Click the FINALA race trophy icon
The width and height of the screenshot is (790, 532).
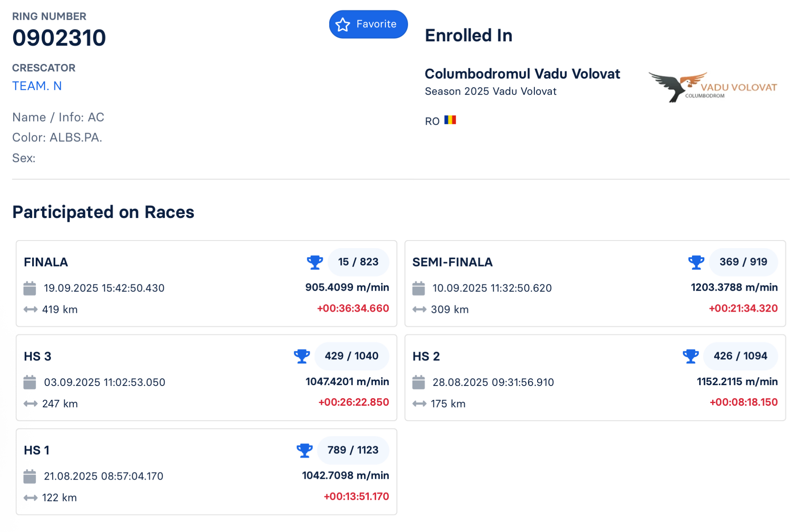315,262
